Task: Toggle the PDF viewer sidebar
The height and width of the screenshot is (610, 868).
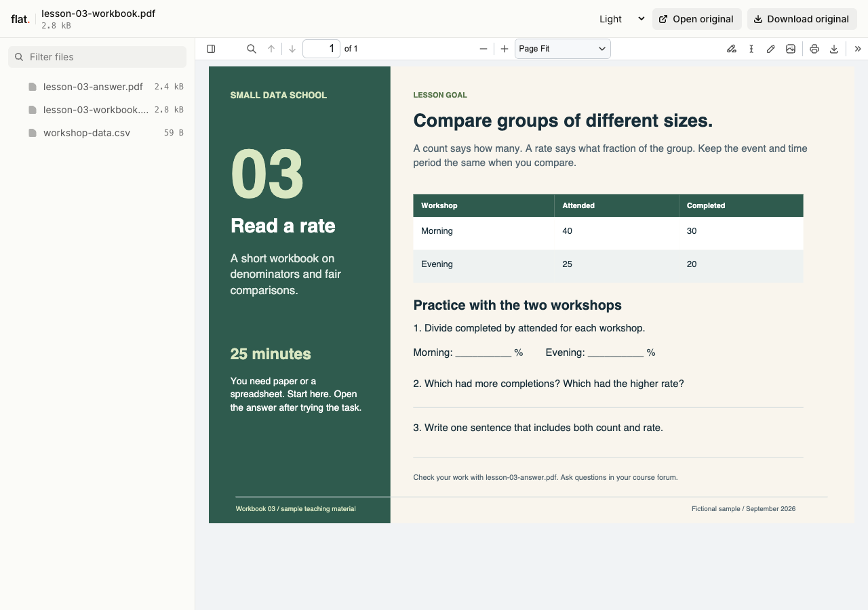Action: coord(211,49)
